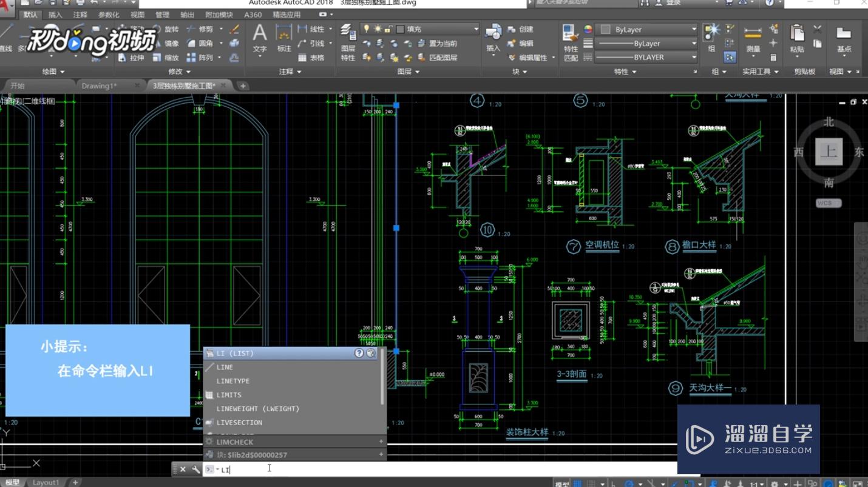Select the Array (阵列) tool
Viewport: 868px width, 487px height.
coord(200,58)
